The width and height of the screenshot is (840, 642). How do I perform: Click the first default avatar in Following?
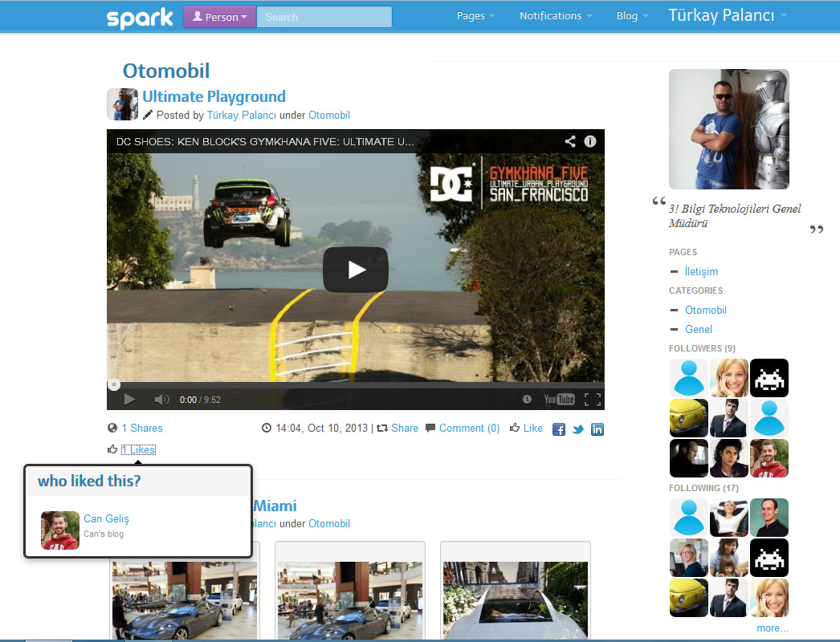pyautogui.click(x=689, y=518)
